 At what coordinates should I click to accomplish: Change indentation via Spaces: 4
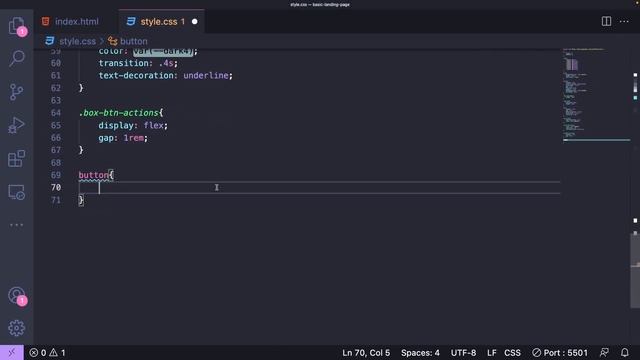[420, 353]
